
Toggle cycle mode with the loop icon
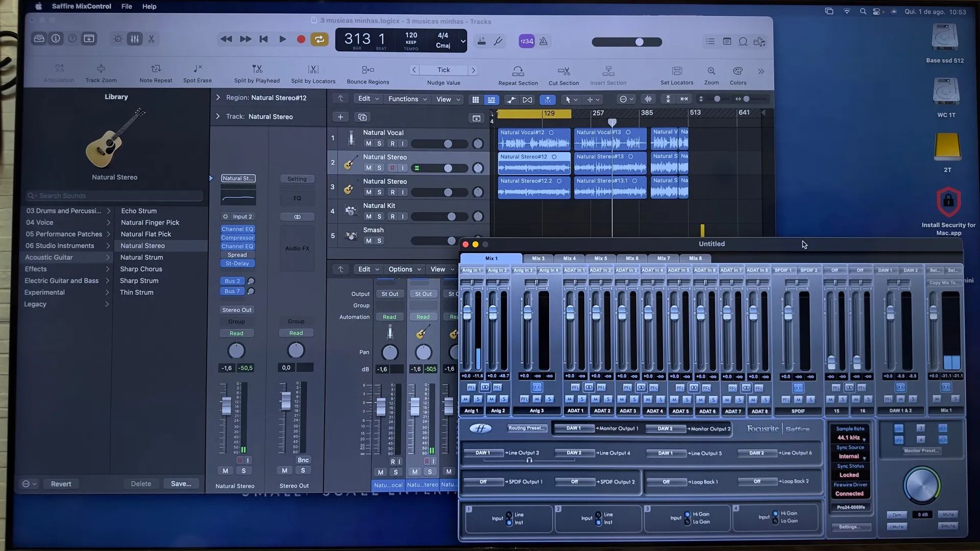pyautogui.click(x=320, y=38)
